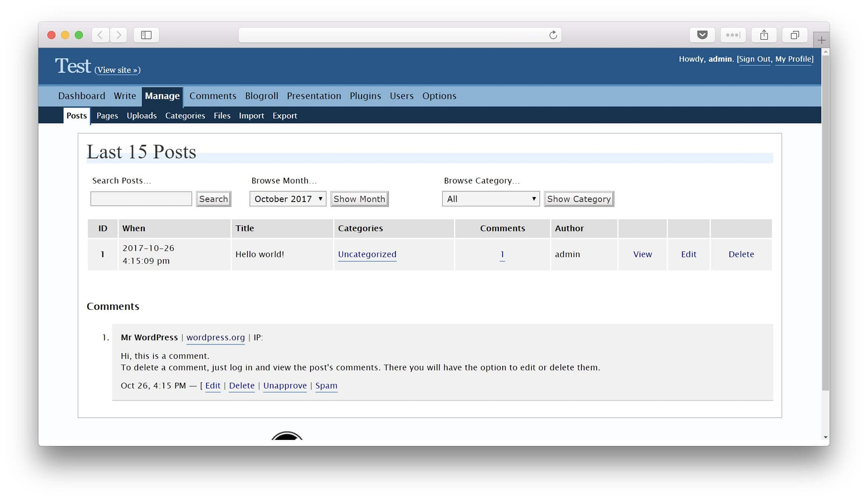The width and height of the screenshot is (868, 501).
Task: Open a new tab with the plus icon
Action: pos(821,40)
